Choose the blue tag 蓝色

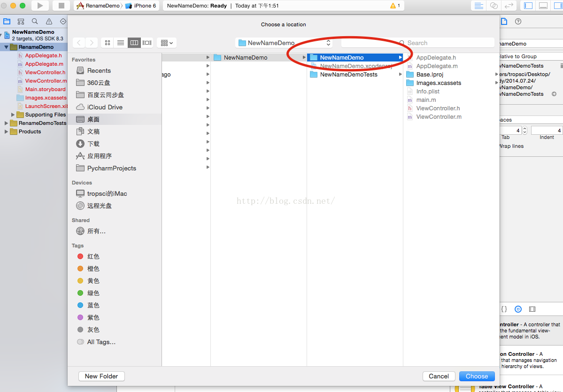(115, 306)
